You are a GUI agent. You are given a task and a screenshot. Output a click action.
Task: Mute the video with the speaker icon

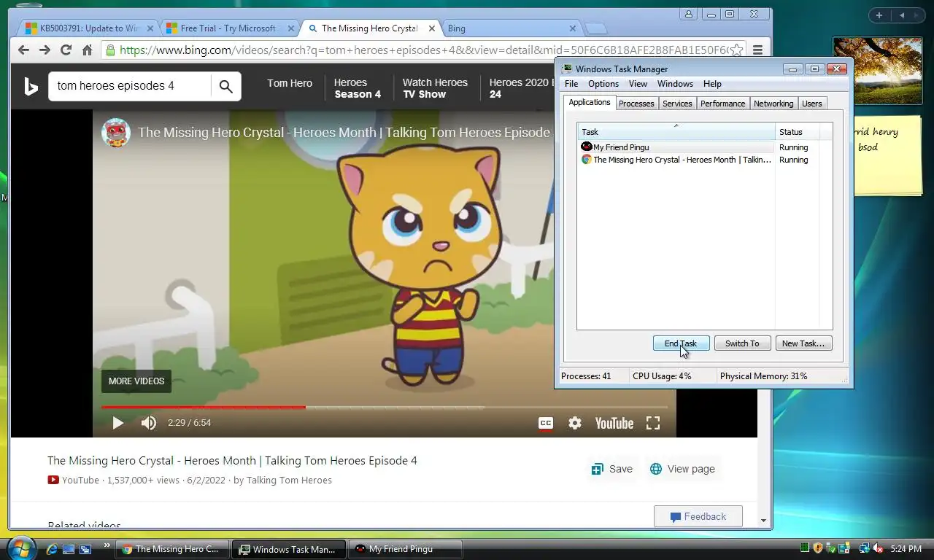pos(149,423)
